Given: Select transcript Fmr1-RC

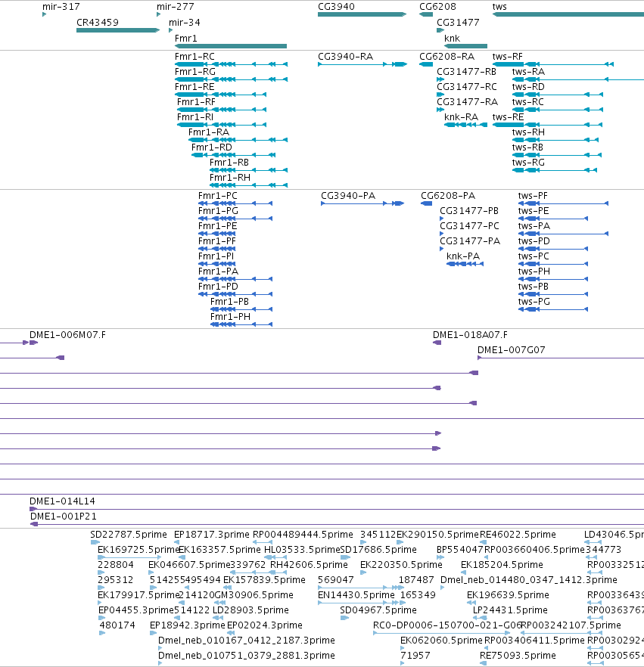Looking at the screenshot, I should (x=231, y=64).
